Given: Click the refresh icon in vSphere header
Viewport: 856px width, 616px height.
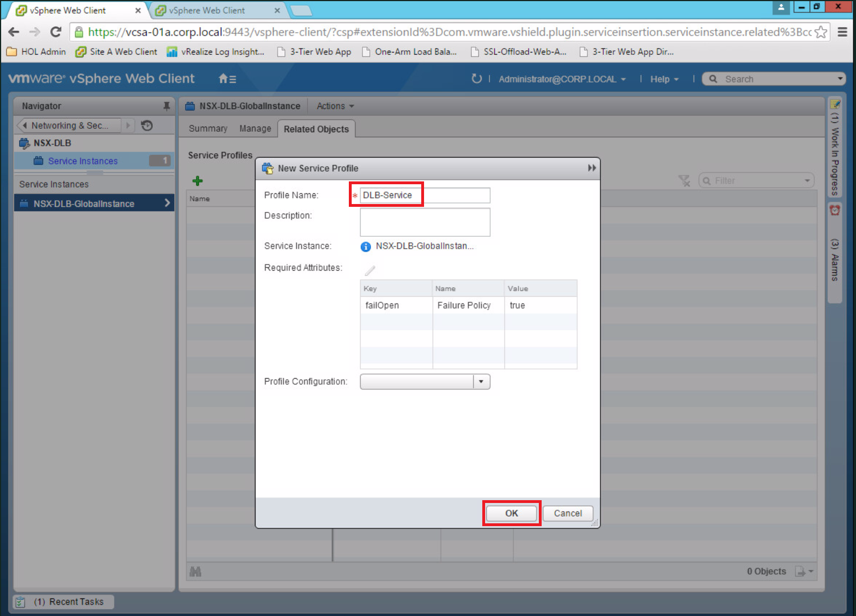Looking at the screenshot, I should [x=477, y=79].
